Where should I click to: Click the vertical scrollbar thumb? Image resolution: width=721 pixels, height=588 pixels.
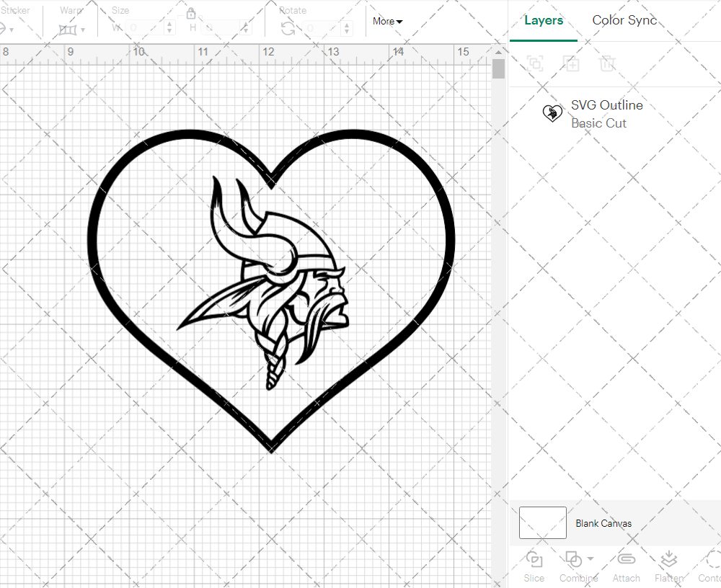pyautogui.click(x=498, y=69)
